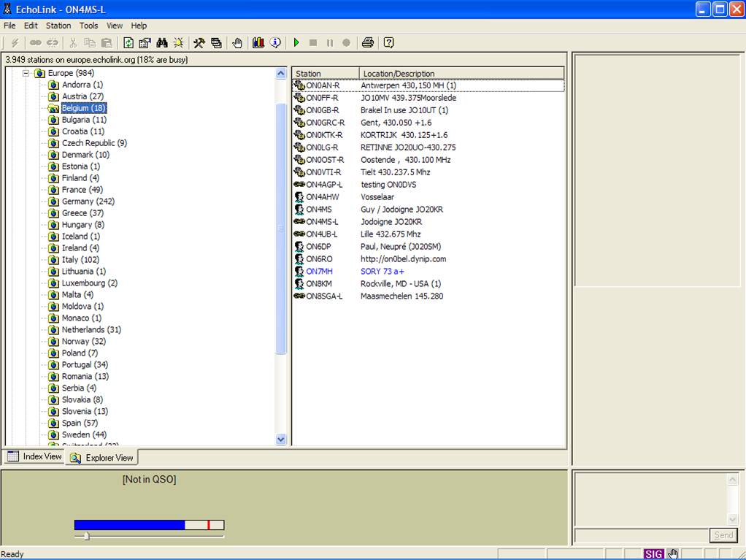Viewport: 746px width, 560px height.
Task: Switch to the Explorer View tab
Action: (x=101, y=457)
